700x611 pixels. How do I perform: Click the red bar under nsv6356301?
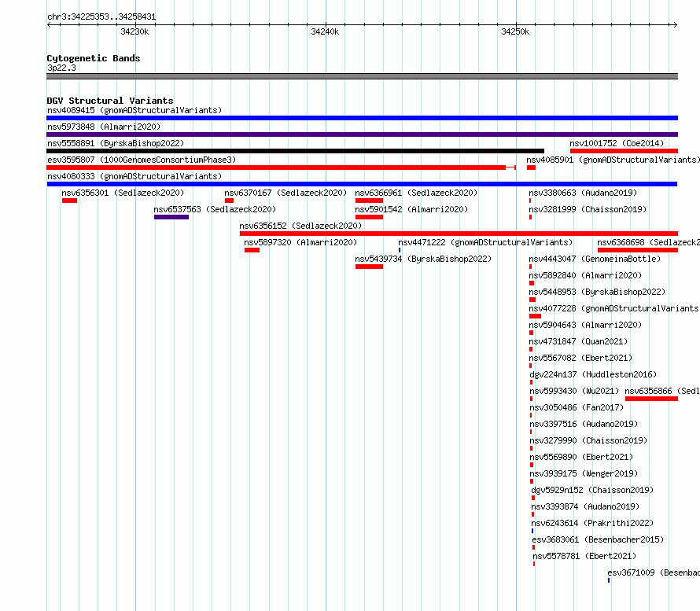click(x=70, y=201)
